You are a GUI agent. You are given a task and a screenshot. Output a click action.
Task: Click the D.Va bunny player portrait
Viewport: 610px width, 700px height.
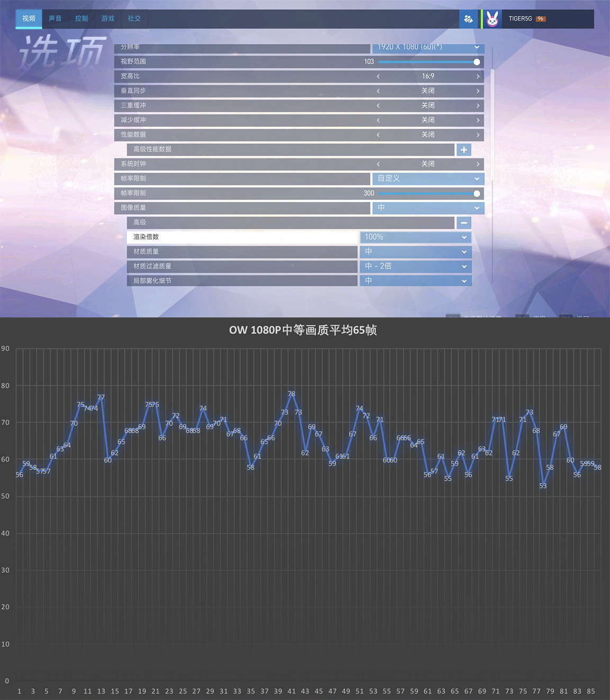click(492, 19)
